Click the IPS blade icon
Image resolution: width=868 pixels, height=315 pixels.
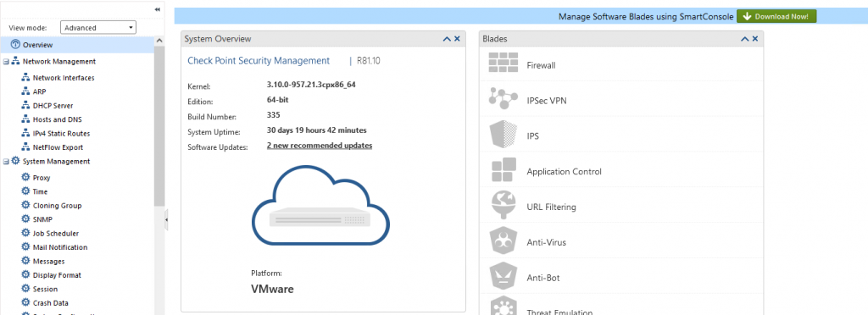(x=504, y=135)
